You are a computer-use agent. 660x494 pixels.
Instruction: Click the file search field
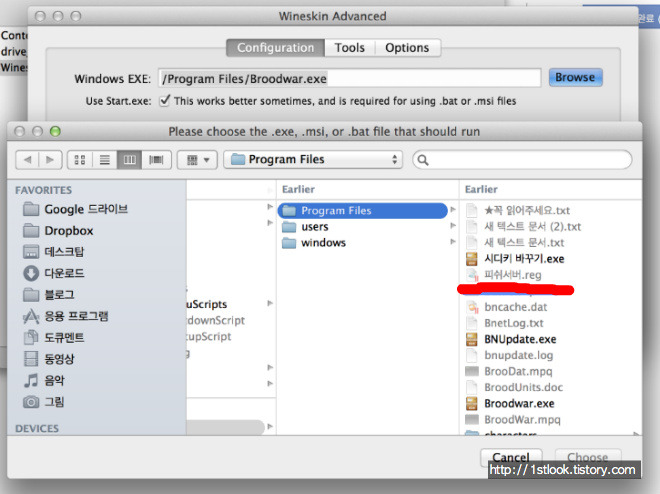522,160
